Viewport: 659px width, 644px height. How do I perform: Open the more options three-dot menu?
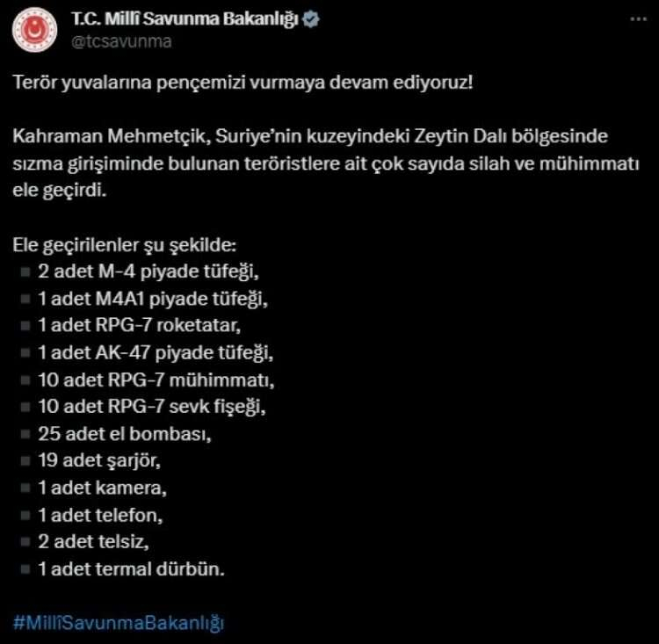(638, 20)
